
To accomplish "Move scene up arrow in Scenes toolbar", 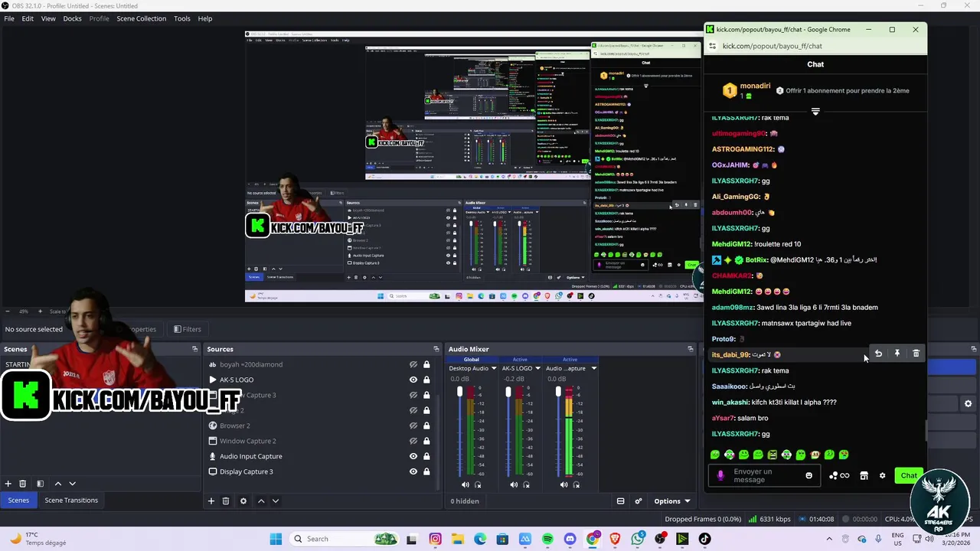I will [x=57, y=484].
